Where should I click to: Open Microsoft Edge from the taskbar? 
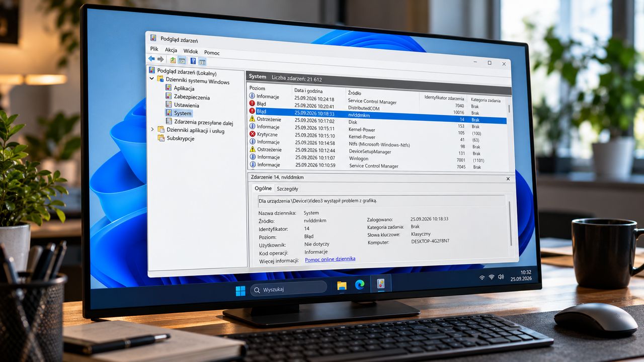tap(360, 285)
